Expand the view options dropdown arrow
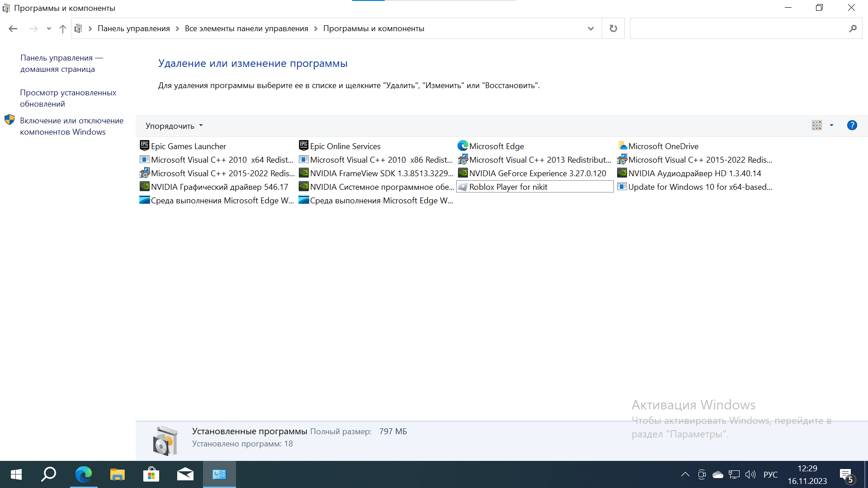 point(831,126)
